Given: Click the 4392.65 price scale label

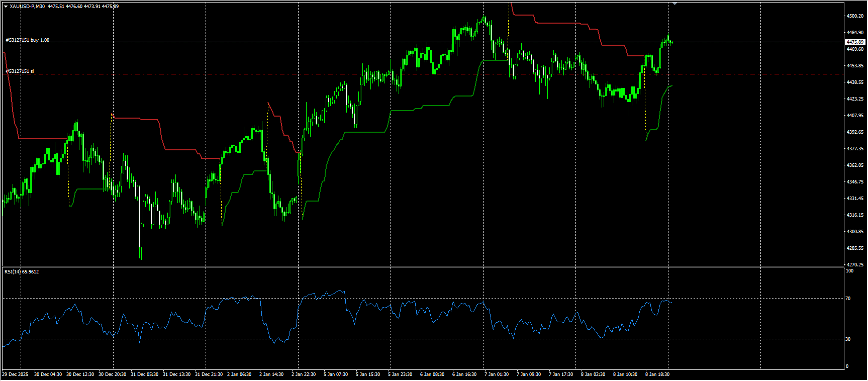Looking at the screenshot, I should click(x=854, y=132).
